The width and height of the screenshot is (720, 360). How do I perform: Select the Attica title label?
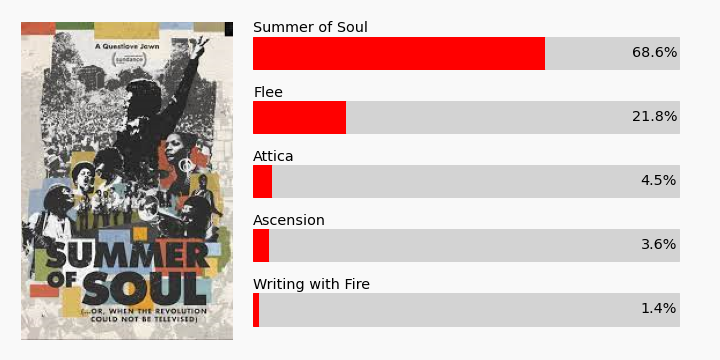coord(273,157)
